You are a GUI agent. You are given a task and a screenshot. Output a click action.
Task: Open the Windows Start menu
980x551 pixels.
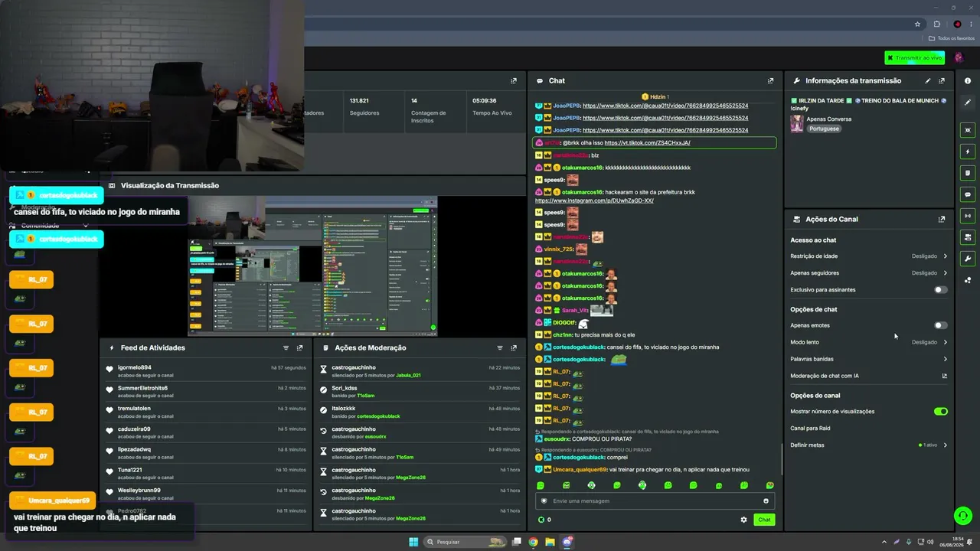pos(413,542)
